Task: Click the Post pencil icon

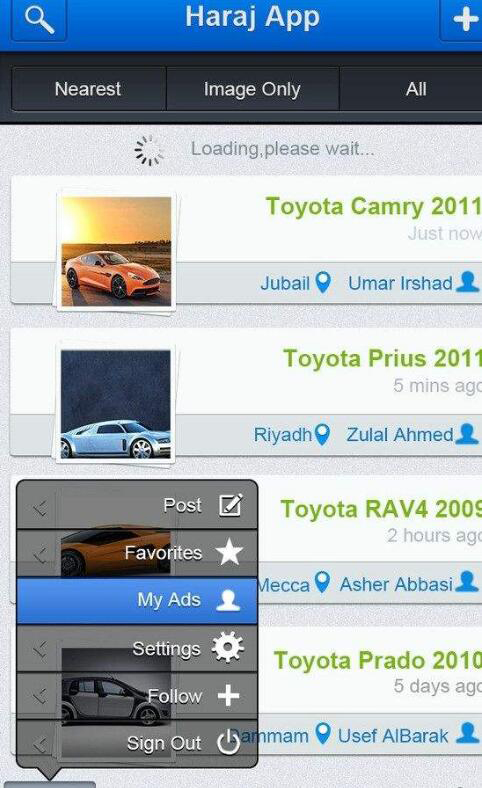Action: click(231, 505)
